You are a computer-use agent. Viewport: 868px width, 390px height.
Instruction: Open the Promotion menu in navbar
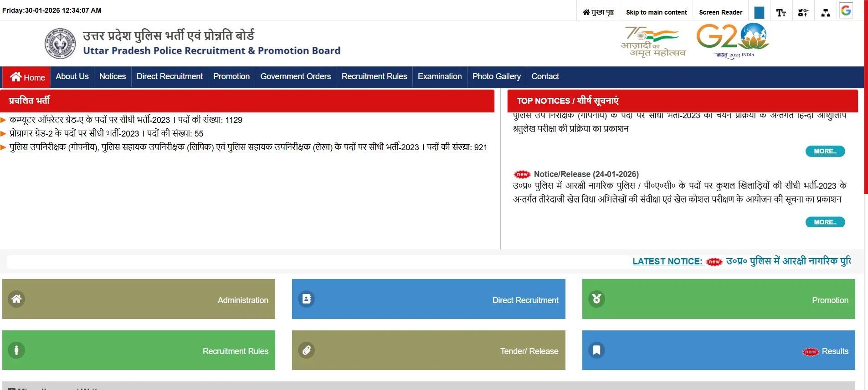click(x=231, y=76)
